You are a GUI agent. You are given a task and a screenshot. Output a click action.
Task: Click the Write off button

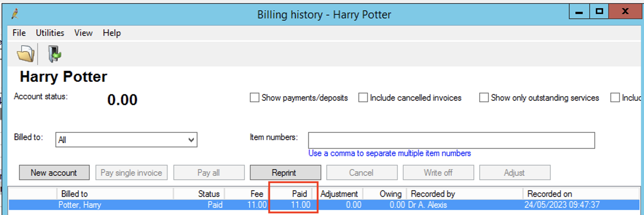click(438, 172)
